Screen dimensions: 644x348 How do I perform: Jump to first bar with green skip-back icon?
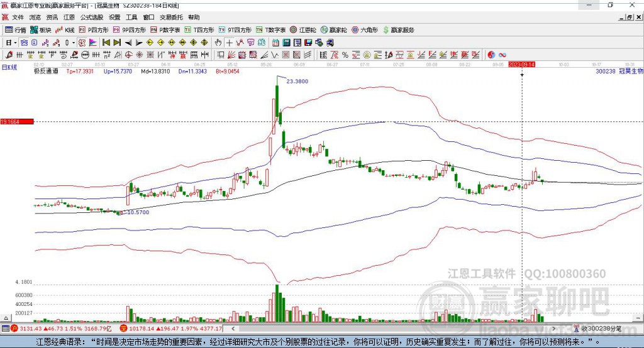106,43
